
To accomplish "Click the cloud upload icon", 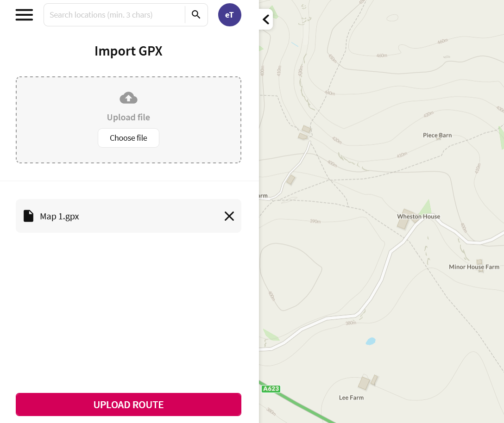I will click(128, 98).
